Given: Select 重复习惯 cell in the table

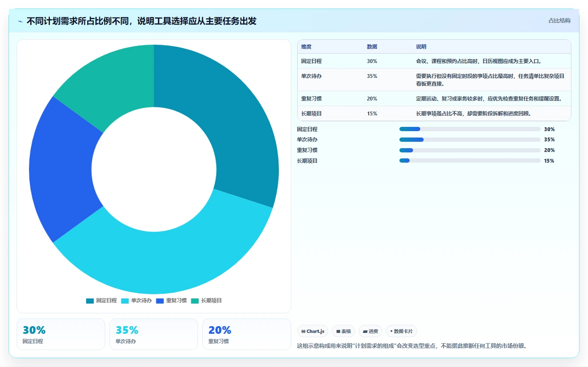Looking at the screenshot, I should click(x=311, y=99).
